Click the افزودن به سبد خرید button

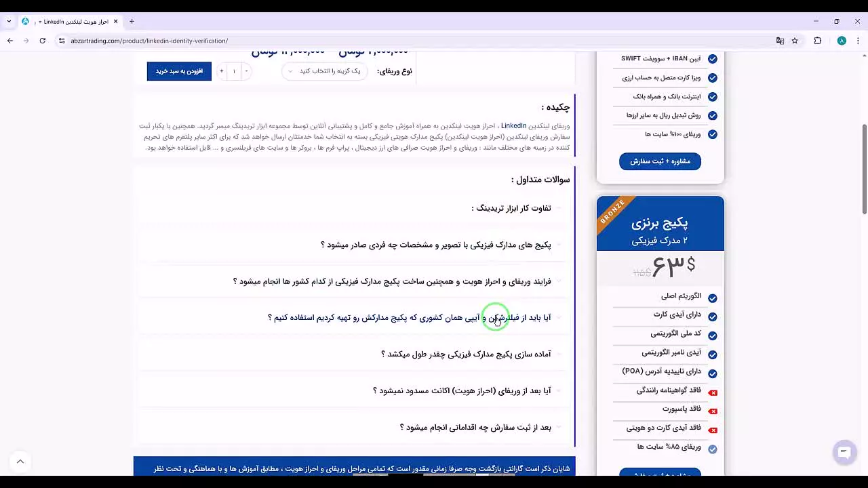[179, 70]
